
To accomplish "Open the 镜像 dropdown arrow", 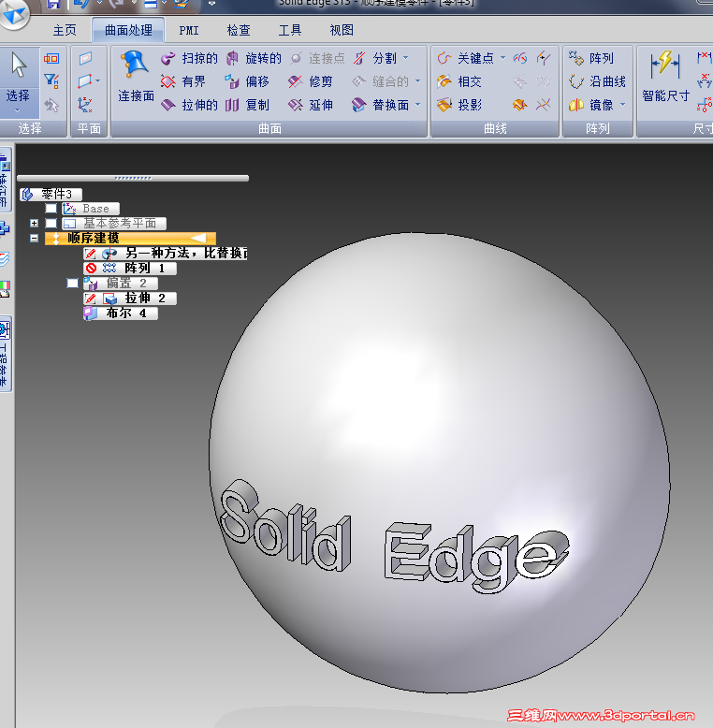I will [x=622, y=105].
